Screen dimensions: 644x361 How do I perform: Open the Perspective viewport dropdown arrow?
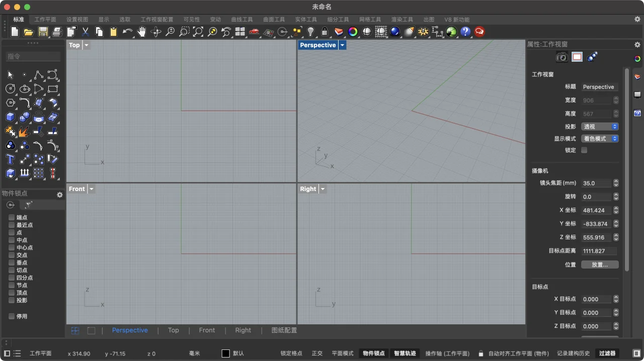pyautogui.click(x=342, y=45)
